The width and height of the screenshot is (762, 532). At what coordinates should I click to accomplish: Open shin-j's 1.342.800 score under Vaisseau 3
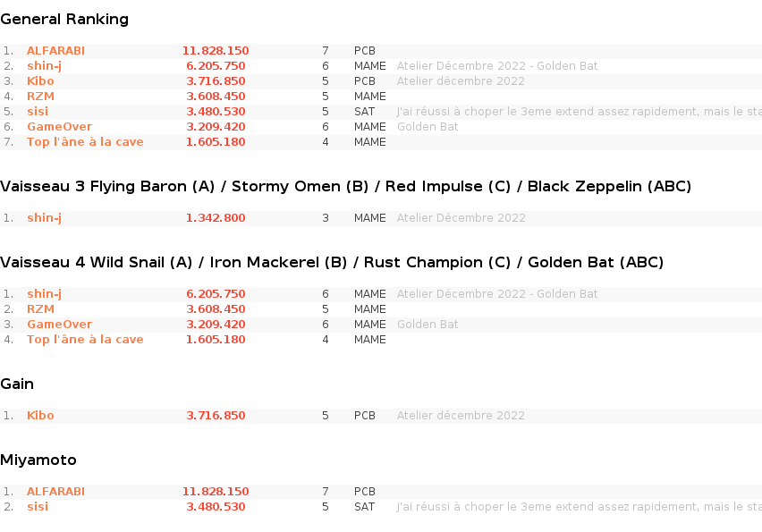tap(216, 217)
